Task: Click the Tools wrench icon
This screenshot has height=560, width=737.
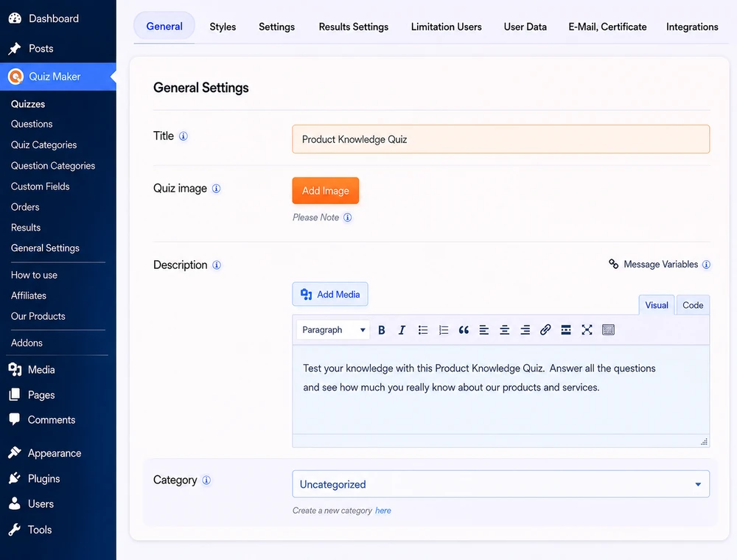Action: (15, 530)
